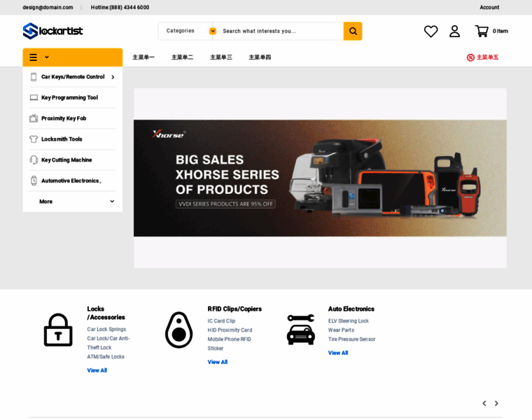Open the 主菜单三 menu item
Image resolution: width=532 pixels, height=420 pixels.
pyautogui.click(x=221, y=57)
